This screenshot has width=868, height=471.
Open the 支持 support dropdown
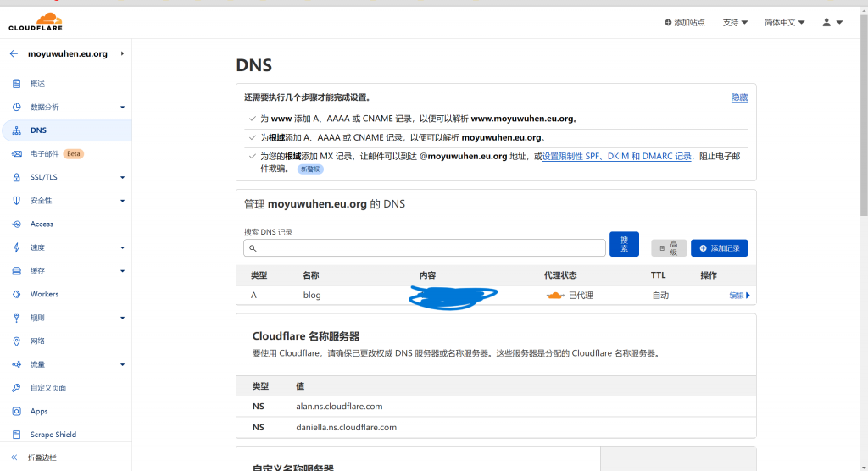point(735,22)
